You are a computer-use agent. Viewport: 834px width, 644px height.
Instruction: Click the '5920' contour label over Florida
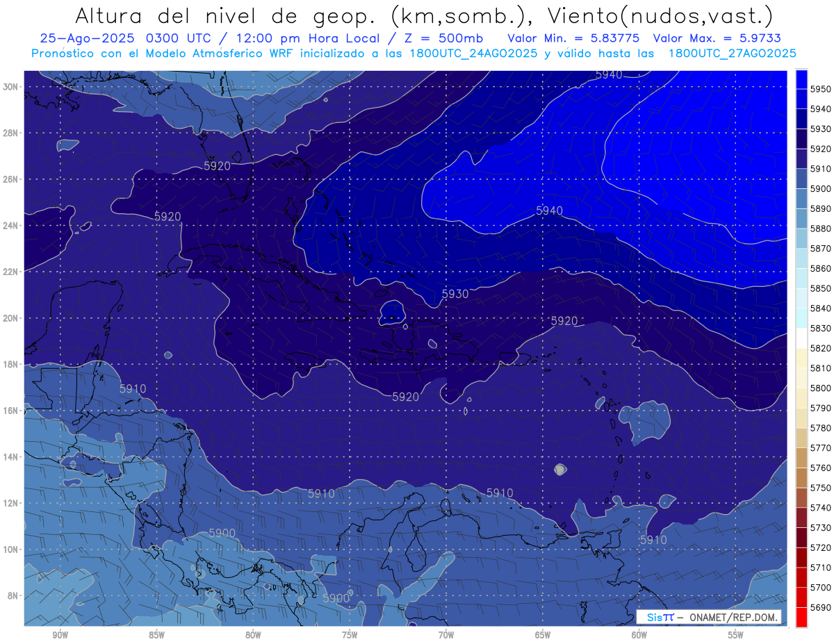point(217,166)
